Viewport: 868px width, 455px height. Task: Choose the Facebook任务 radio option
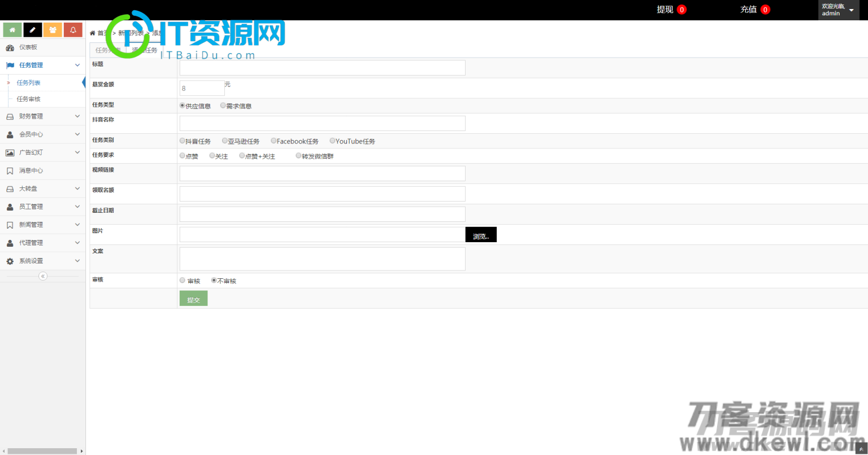274,141
